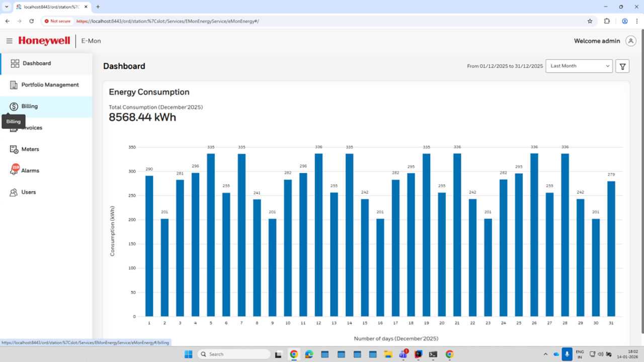Image resolution: width=644 pixels, height=362 pixels.
Task: Open the hamburger navigation menu
Action: coord(9,41)
